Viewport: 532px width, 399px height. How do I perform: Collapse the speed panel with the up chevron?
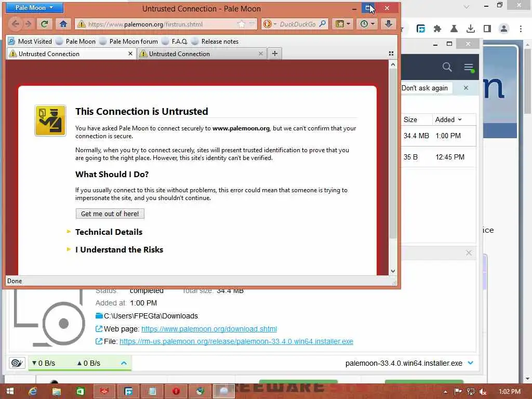pos(124,363)
